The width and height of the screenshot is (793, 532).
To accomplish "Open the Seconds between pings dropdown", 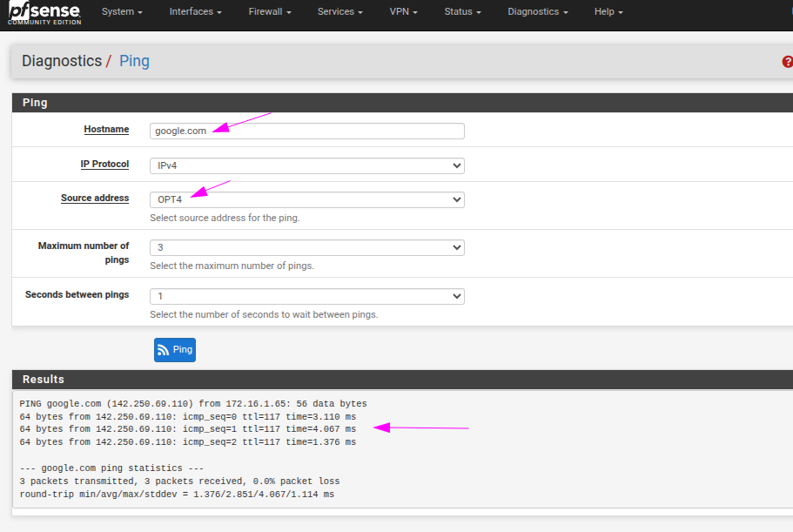I will tap(306, 296).
